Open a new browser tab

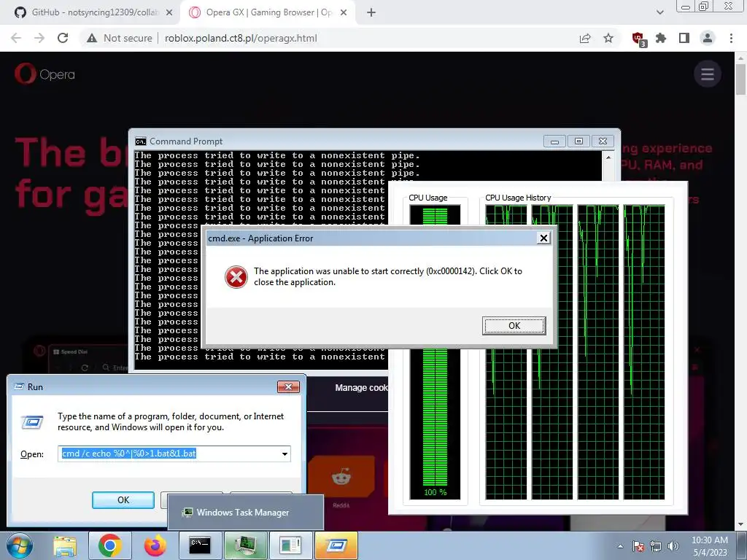coord(371,12)
